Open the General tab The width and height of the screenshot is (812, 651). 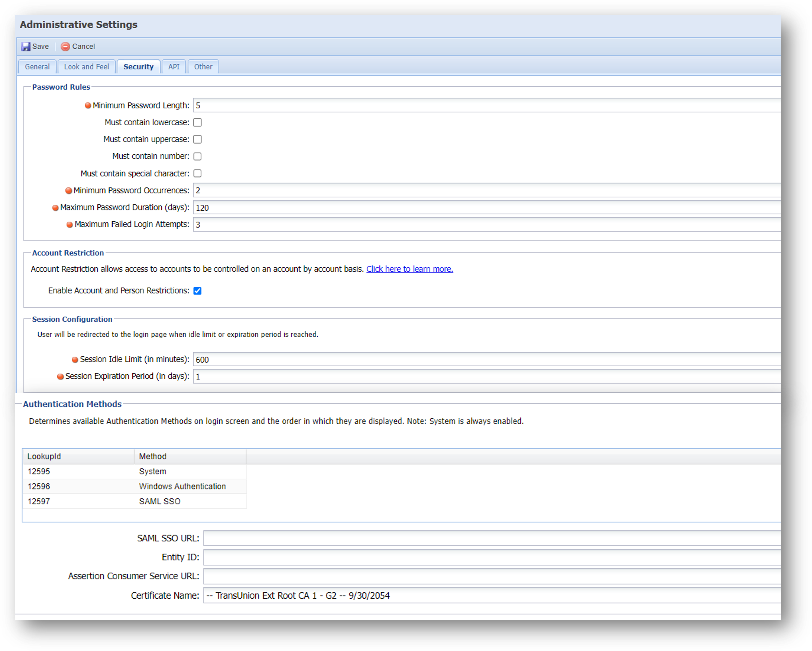coord(37,67)
